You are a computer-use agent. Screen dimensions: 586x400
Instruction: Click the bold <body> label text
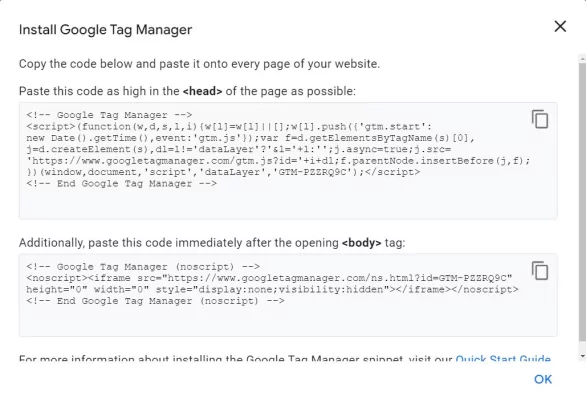pos(361,243)
